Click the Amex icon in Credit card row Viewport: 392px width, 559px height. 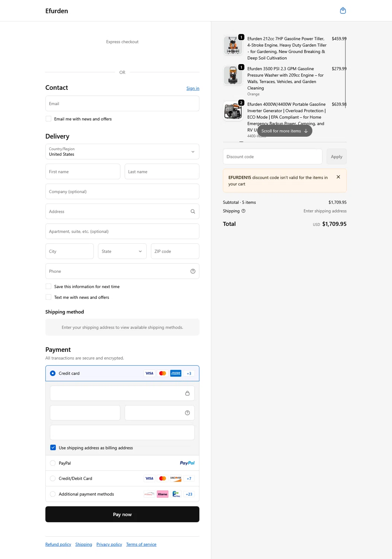[x=176, y=373]
